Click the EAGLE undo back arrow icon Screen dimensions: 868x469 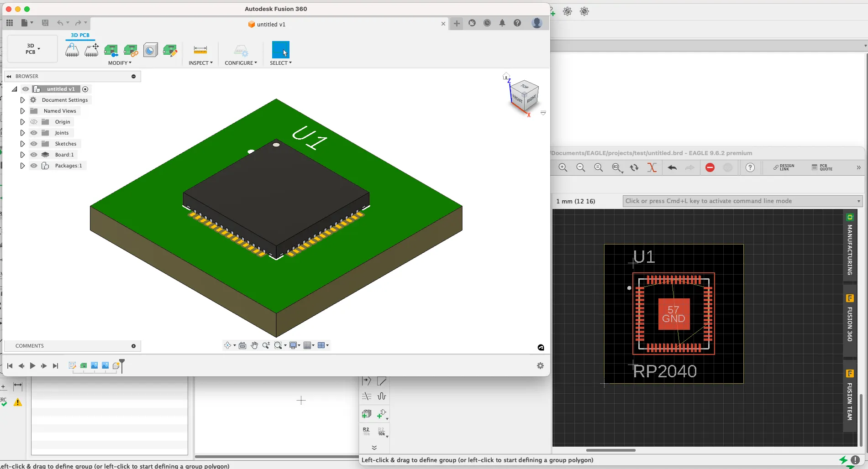[672, 168]
